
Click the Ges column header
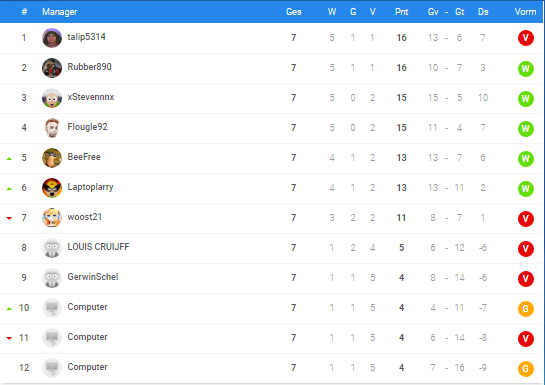pos(293,12)
